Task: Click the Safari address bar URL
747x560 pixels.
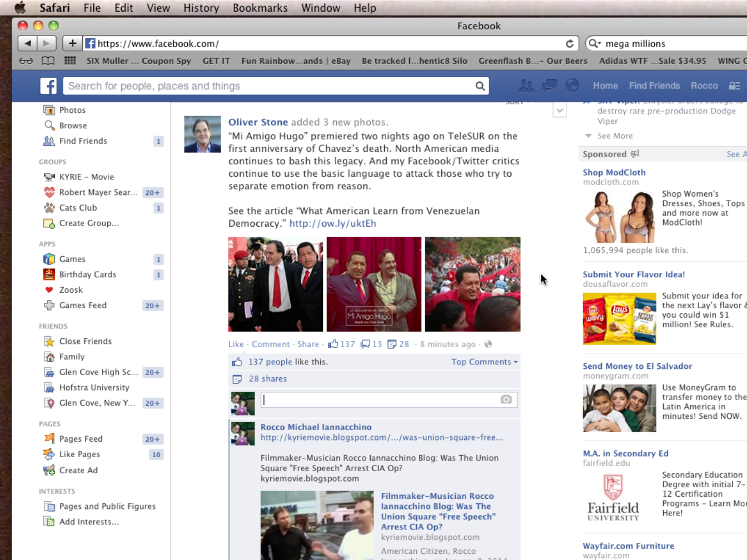Action: point(158,43)
